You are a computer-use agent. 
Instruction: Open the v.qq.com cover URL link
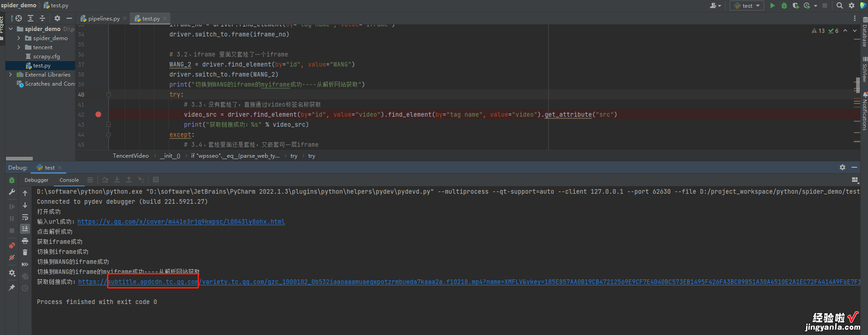pos(181,222)
